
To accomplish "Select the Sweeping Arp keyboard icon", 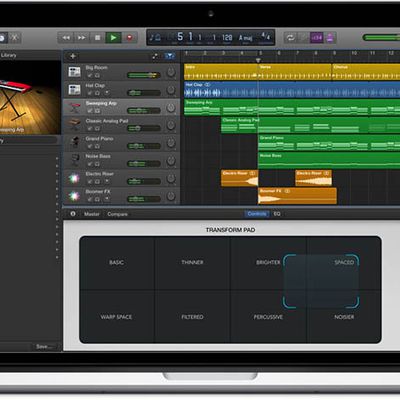I will pos(74,107).
